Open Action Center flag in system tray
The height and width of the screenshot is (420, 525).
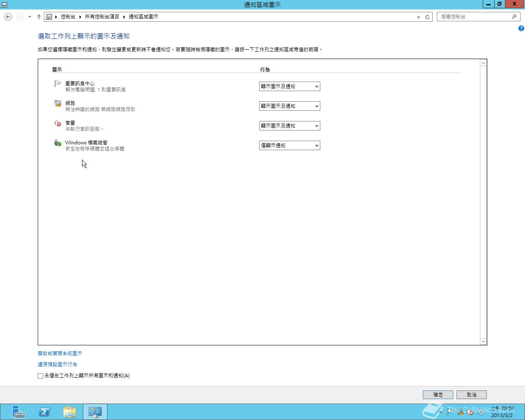(450, 411)
